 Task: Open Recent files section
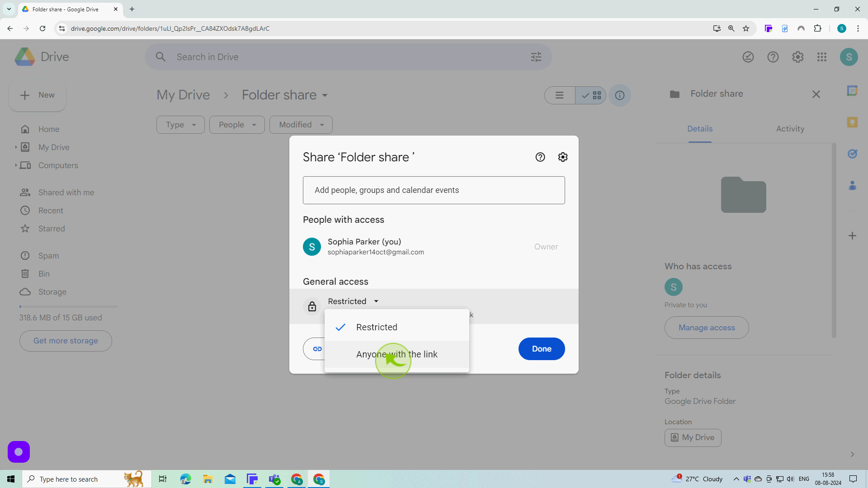coord(51,211)
